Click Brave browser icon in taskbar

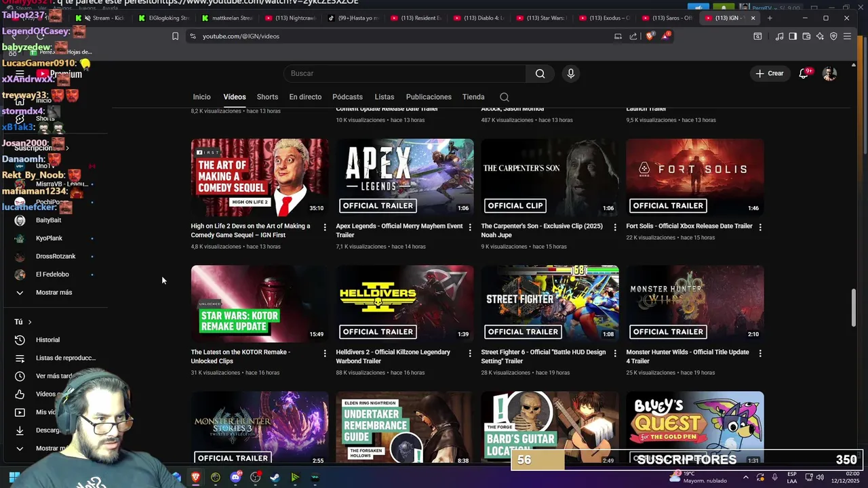point(196,477)
